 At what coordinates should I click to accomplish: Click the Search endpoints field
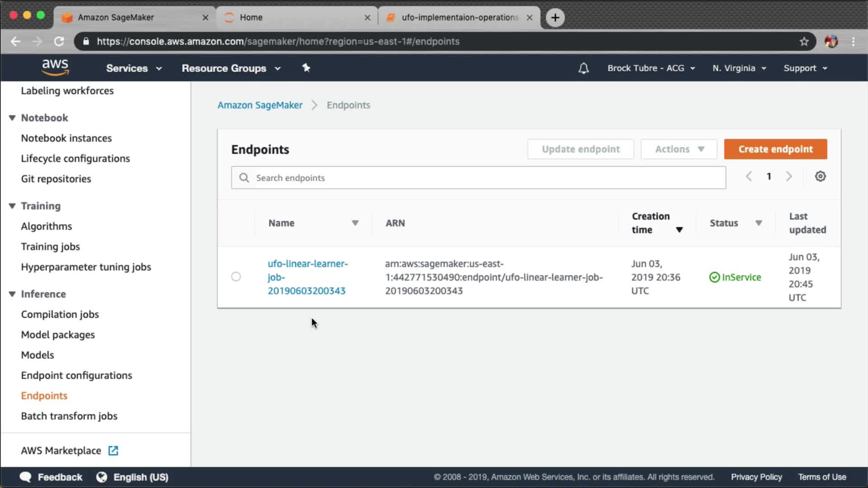(x=478, y=178)
